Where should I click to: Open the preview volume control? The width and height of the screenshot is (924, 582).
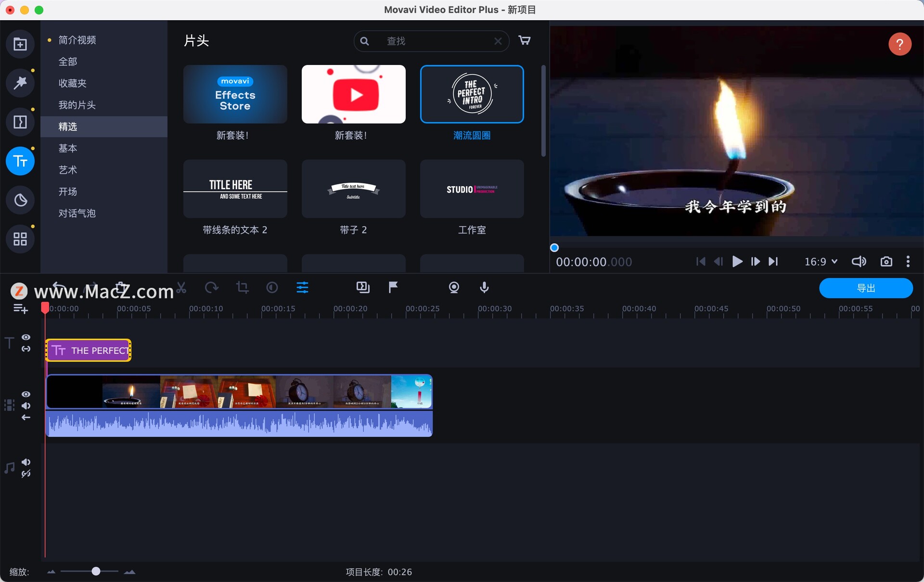coord(859,261)
